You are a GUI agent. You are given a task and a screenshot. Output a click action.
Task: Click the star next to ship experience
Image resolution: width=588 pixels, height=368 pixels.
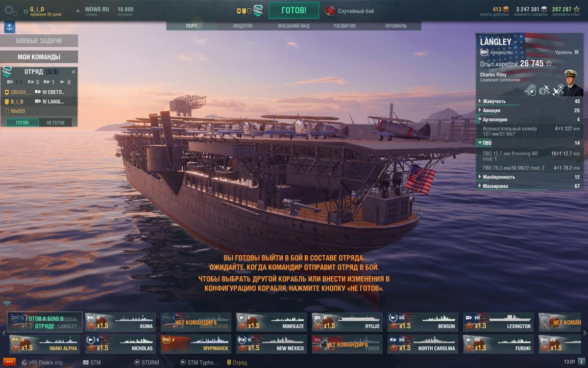549,63
